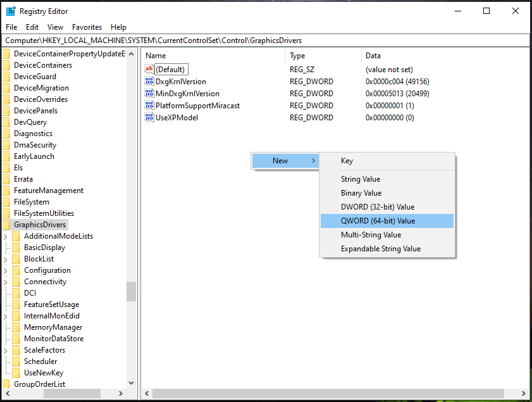Select the Registry Editor title bar icon
The height and width of the screenshot is (402, 532).
10,10
